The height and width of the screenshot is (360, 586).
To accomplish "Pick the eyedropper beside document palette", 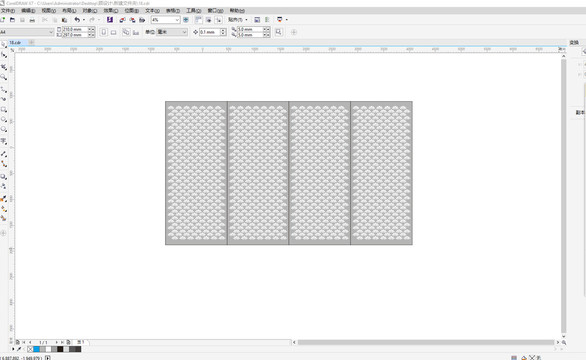I will click(x=19, y=349).
